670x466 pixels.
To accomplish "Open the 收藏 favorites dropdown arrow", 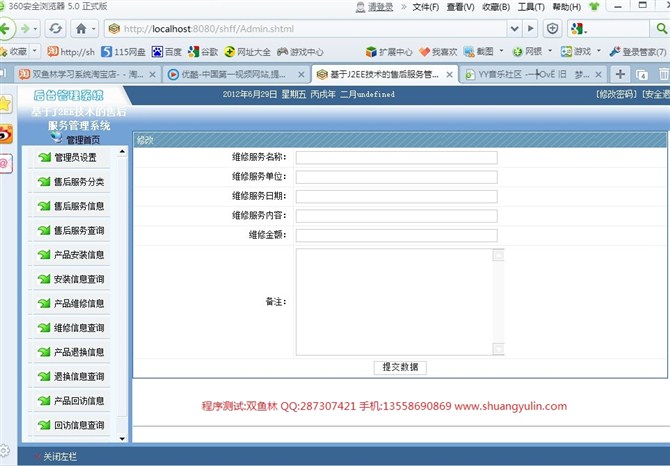I will click(35, 51).
